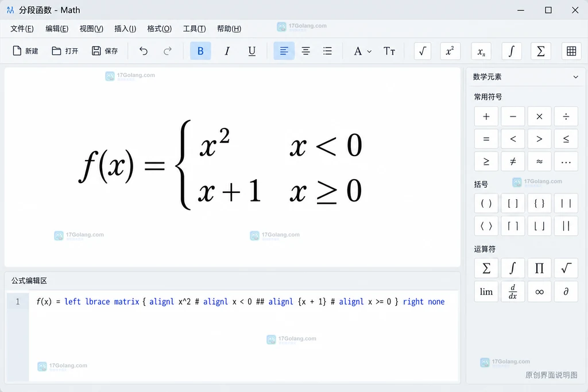Show more common symbols (…)

click(566, 161)
